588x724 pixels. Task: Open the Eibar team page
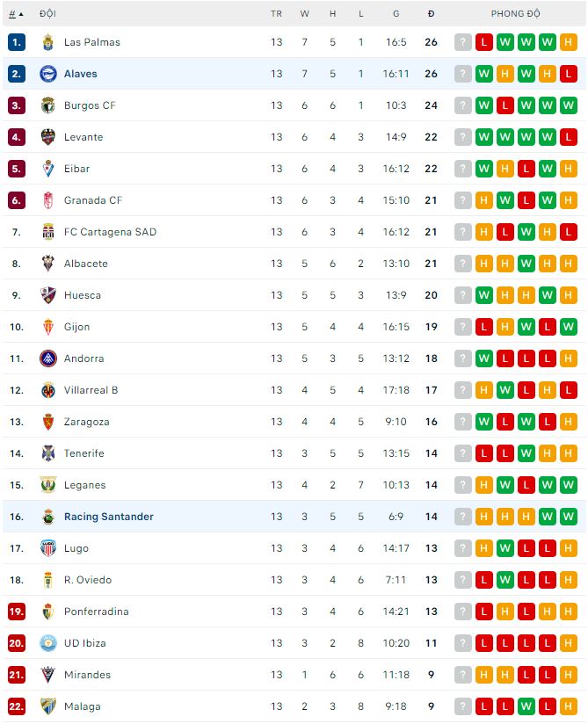pyautogui.click(x=76, y=169)
